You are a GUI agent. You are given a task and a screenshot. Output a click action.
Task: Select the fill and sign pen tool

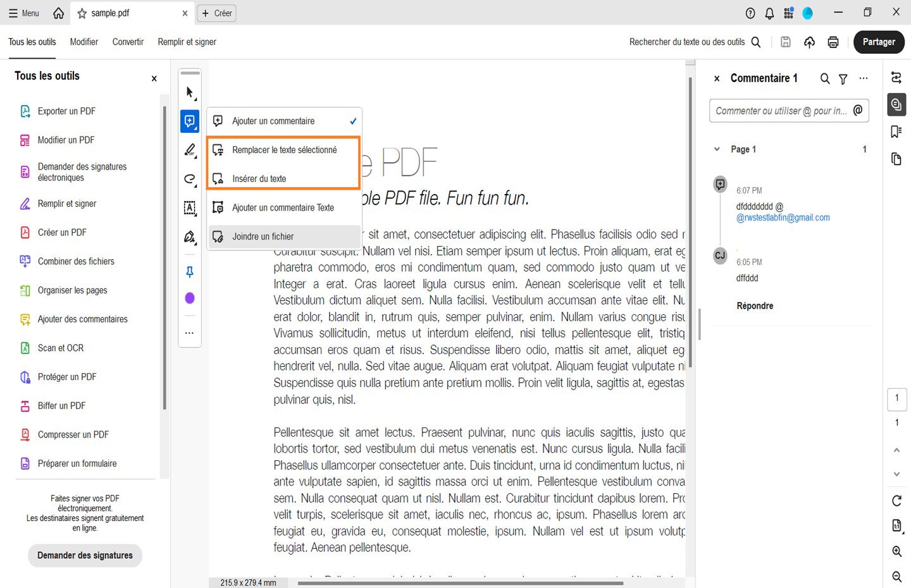pyautogui.click(x=190, y=237)
